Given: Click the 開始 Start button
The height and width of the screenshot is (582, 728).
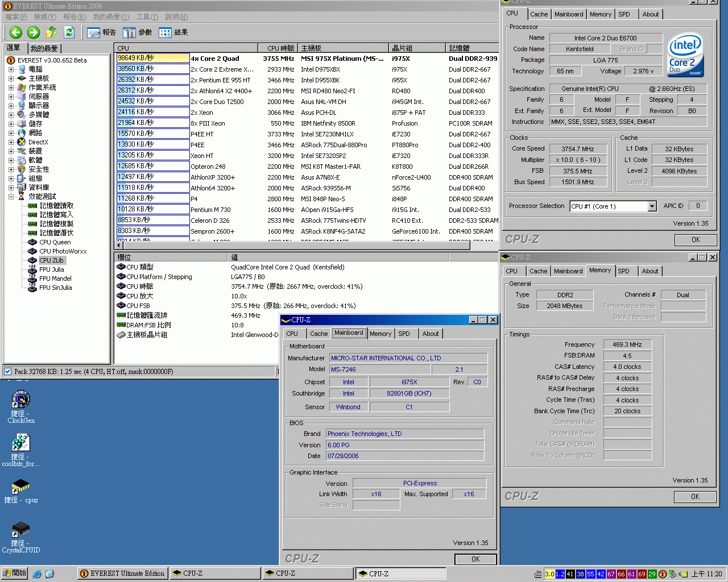Looking at the screenshot, I should pyautogui.click(x=15, y=573).
